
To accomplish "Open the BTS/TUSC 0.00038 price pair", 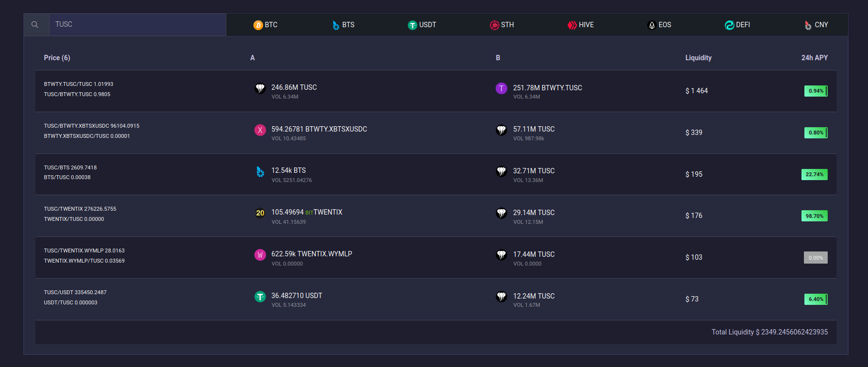I will pyautogui.click(x=67, y=177).
